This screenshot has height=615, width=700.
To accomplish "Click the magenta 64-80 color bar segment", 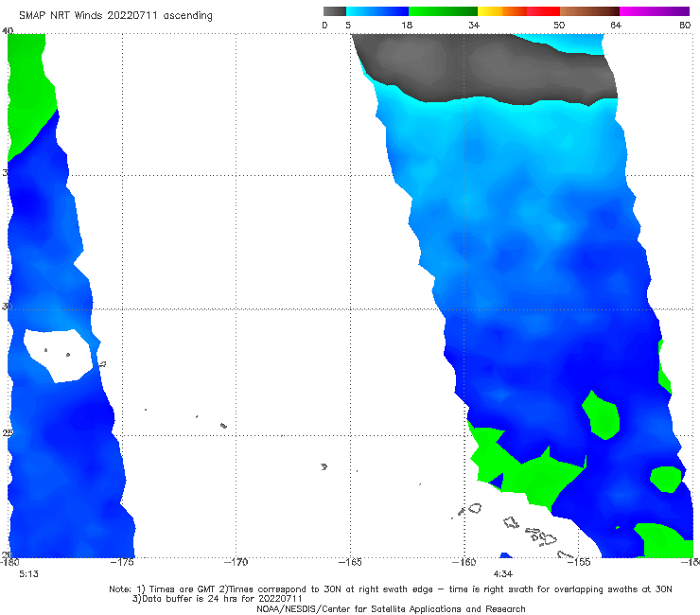I will (655, 11).
